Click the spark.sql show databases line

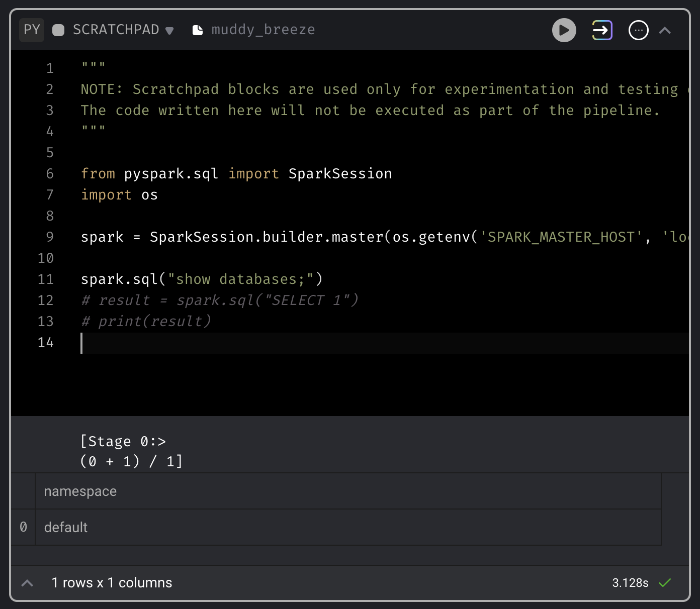coord(201,279)
